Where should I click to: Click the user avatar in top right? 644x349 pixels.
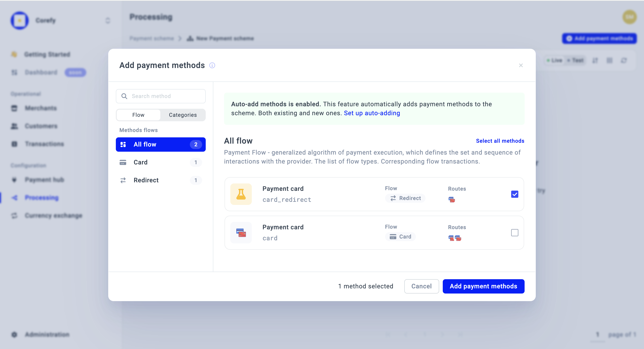click(x=629, y=17)
